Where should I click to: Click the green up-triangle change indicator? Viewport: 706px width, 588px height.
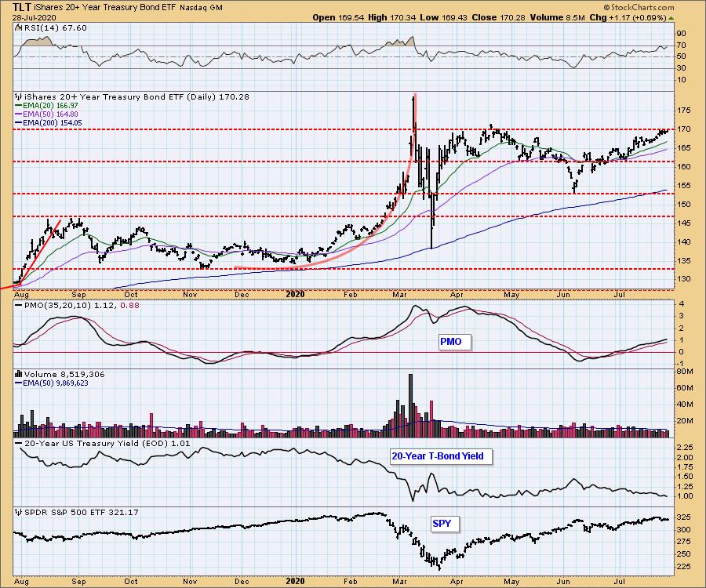[671, 18]
